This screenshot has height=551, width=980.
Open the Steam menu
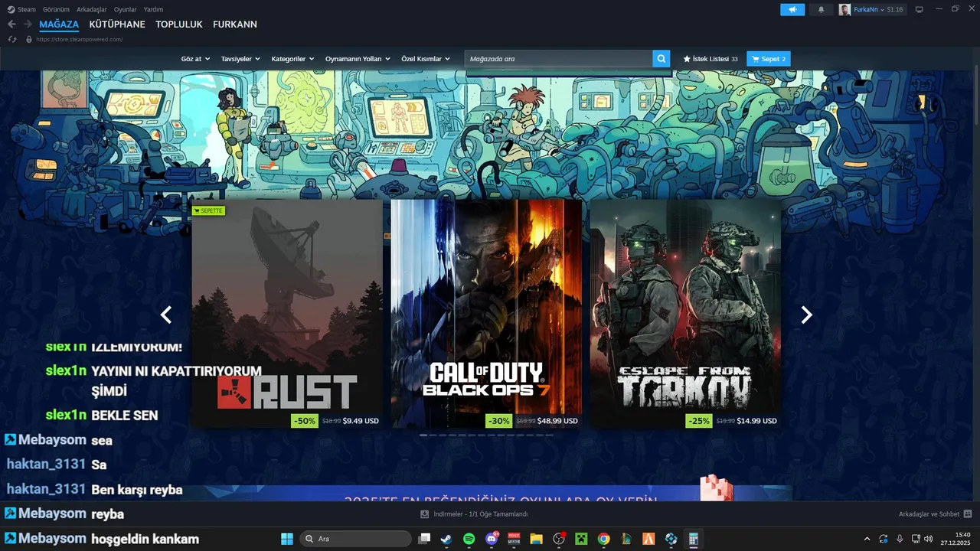tap(21, 9)
